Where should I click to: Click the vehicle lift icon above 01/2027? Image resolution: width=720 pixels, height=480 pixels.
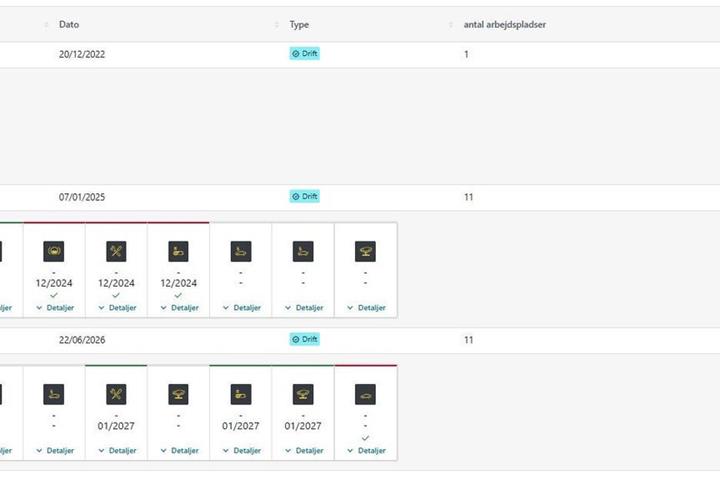tap(303, 394)
